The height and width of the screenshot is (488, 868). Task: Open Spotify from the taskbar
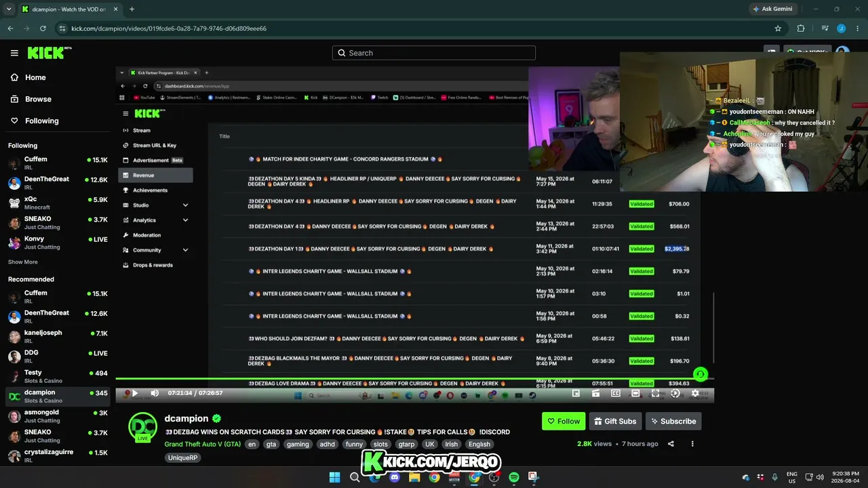(x=514, y=477)
